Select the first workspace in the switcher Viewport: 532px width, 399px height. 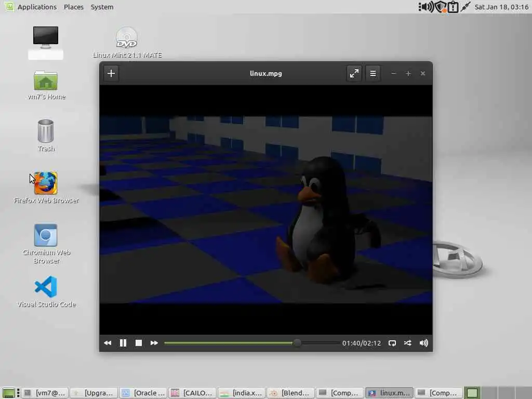tap(472, 393)
